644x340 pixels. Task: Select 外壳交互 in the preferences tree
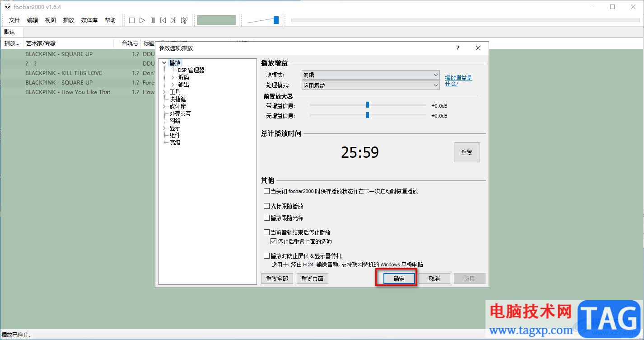180,114
